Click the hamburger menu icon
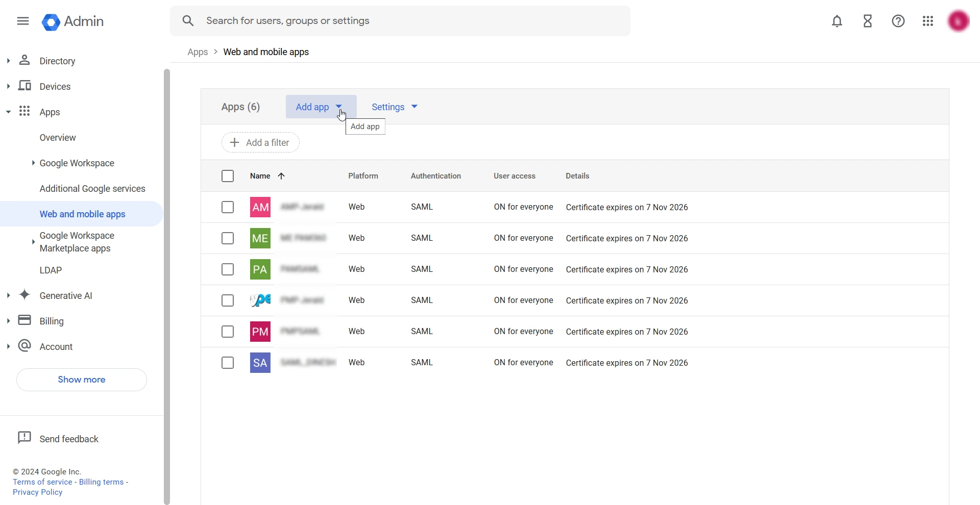Screen dimensions: 980x505 point(22,21)
